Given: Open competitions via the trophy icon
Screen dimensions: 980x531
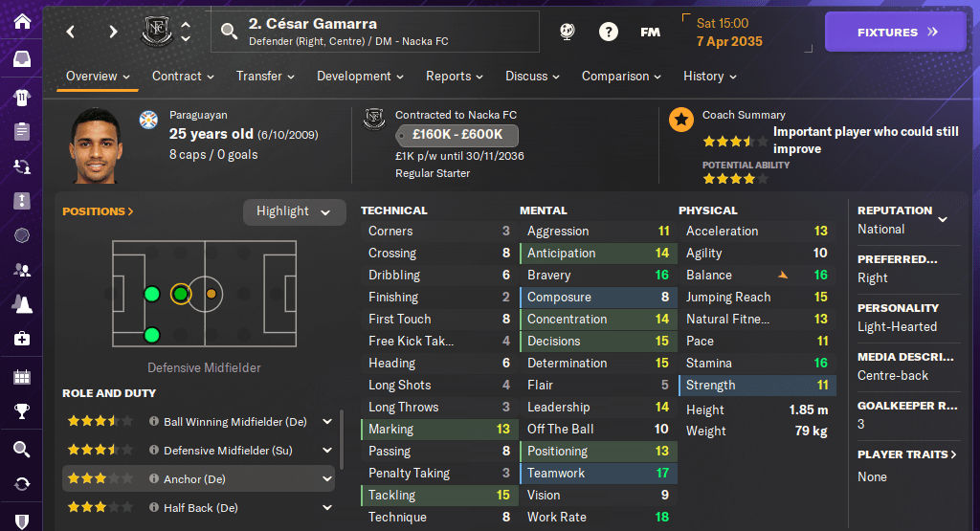Looking at the screenshot, I should pos(22,412).
